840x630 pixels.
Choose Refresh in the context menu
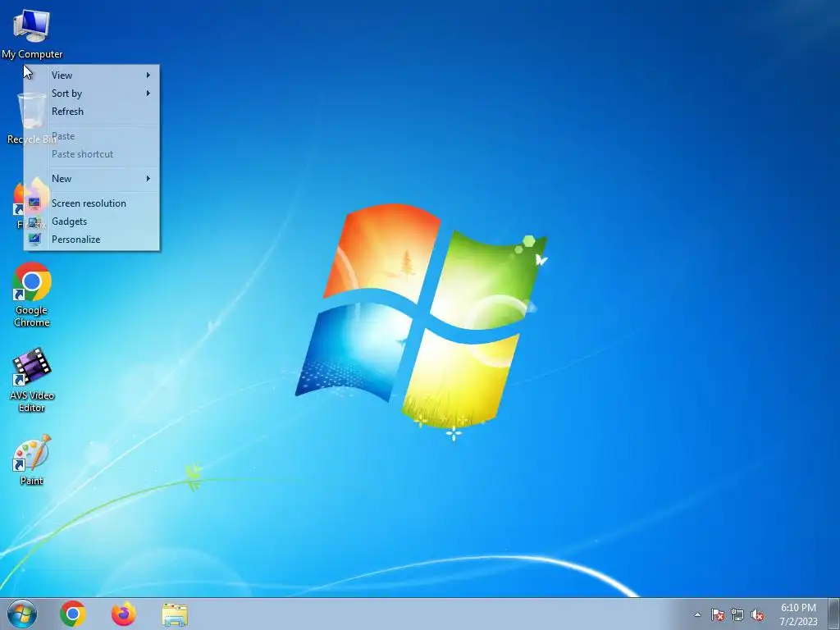pos(92,112)
